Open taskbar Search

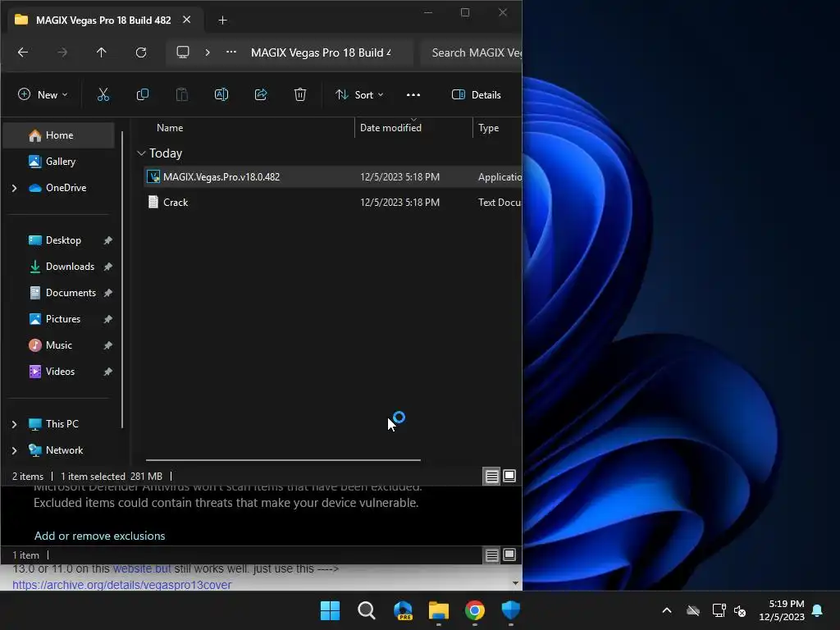click(367, 610)
